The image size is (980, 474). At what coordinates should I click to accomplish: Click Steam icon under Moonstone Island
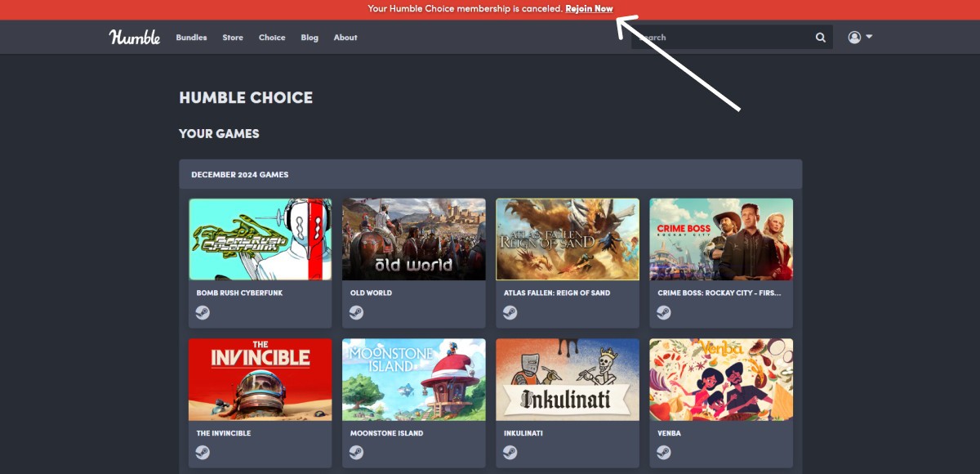[x=356, y=452]
